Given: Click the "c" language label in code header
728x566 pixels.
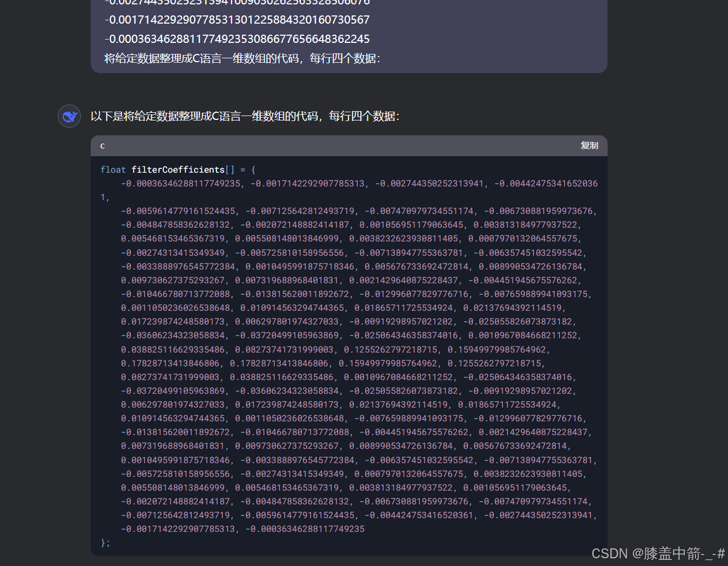Looking at the screenshot, I should pyautogui.click(x=102, y=146).
